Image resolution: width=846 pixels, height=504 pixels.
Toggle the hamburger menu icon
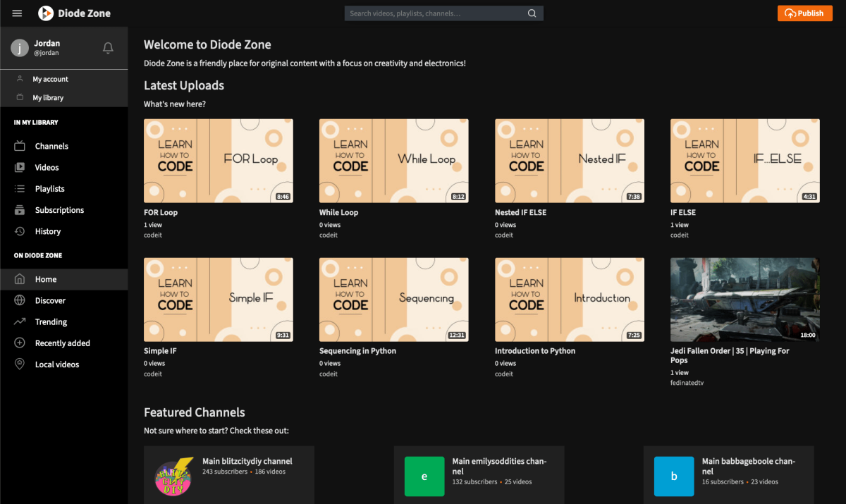[x=17, y=13]
